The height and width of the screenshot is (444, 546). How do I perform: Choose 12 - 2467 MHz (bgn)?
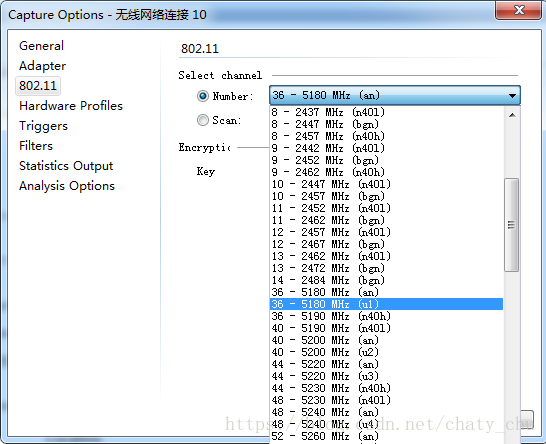(387, 244)
